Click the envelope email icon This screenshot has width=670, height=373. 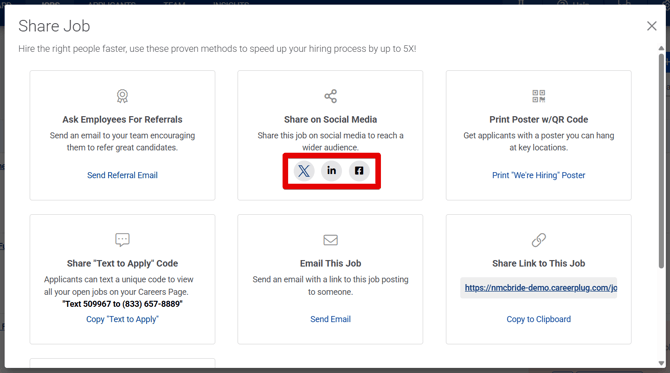330,240
